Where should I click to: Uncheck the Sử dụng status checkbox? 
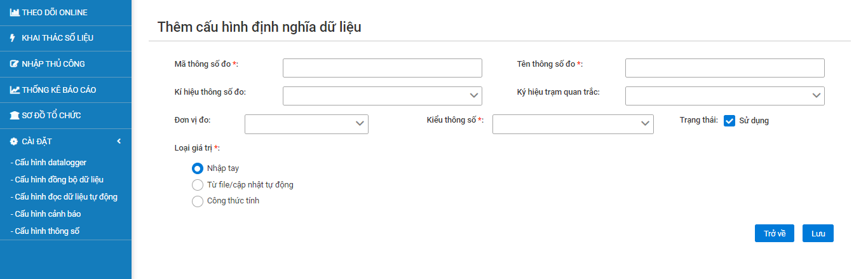[729, 121]
